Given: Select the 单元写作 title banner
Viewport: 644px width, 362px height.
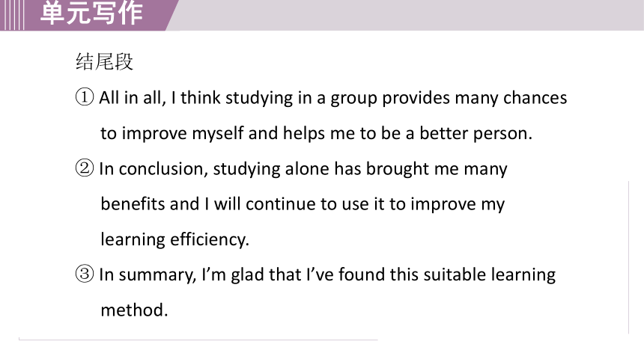Looking at the screenshot, I should click(91, 13).
